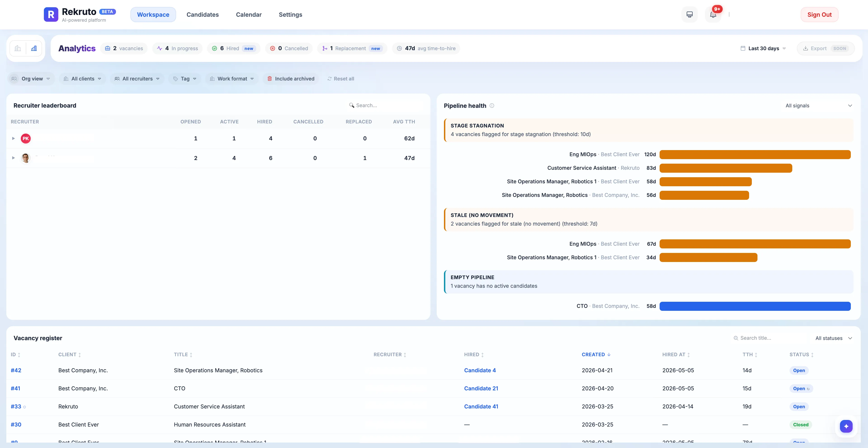This screenshot has width=868, height=448.
Task: Open Candidate 41 link
Action: coord(481,407)
